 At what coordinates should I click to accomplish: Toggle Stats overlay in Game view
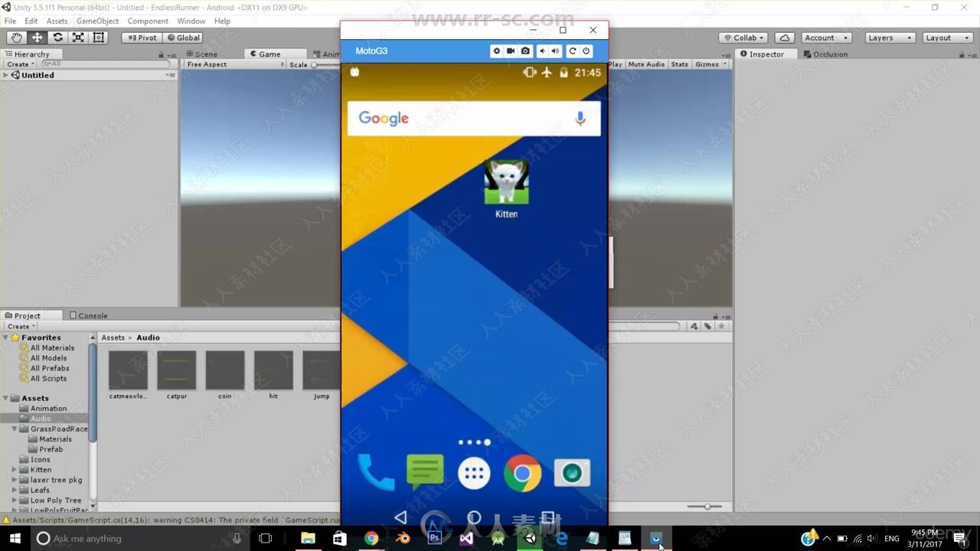[679, 64]
